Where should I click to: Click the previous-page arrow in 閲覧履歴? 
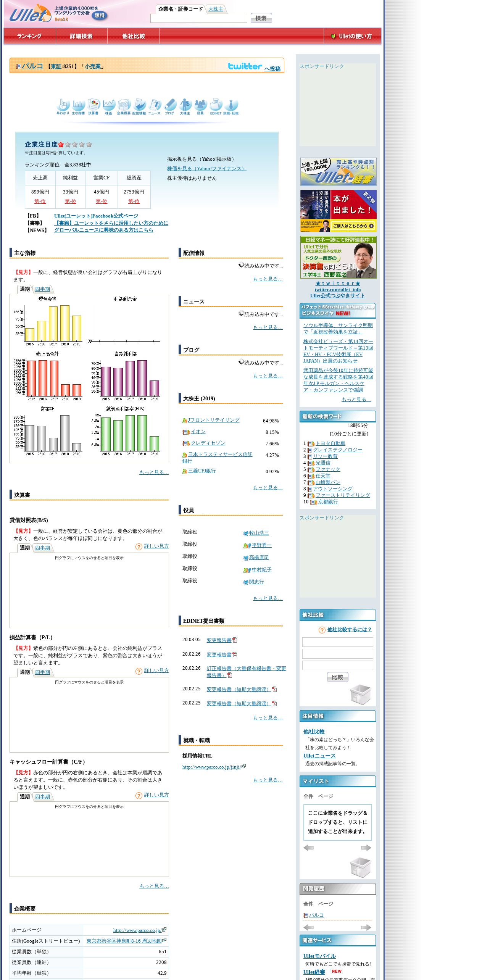(308, 927)
